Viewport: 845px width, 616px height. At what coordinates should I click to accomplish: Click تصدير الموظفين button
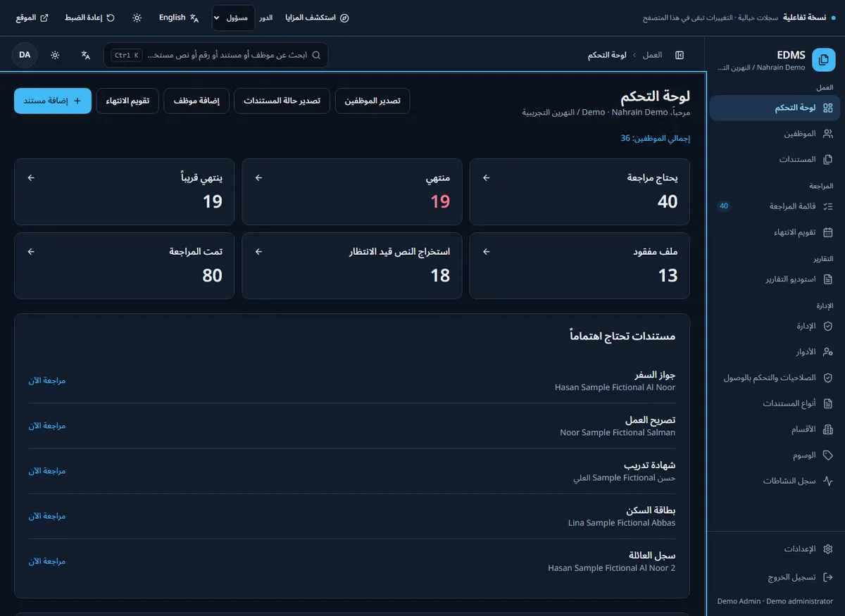(x=373, y=101)
